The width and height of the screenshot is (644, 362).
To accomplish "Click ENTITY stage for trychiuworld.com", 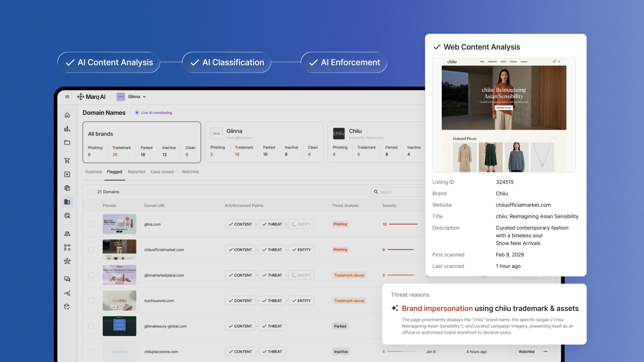I will click(x=301, y=301).
